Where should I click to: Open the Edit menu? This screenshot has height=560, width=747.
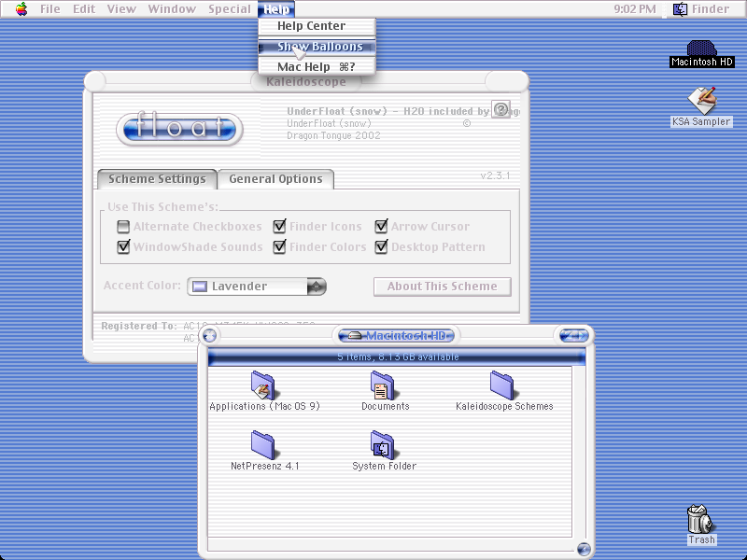(84, 9)
